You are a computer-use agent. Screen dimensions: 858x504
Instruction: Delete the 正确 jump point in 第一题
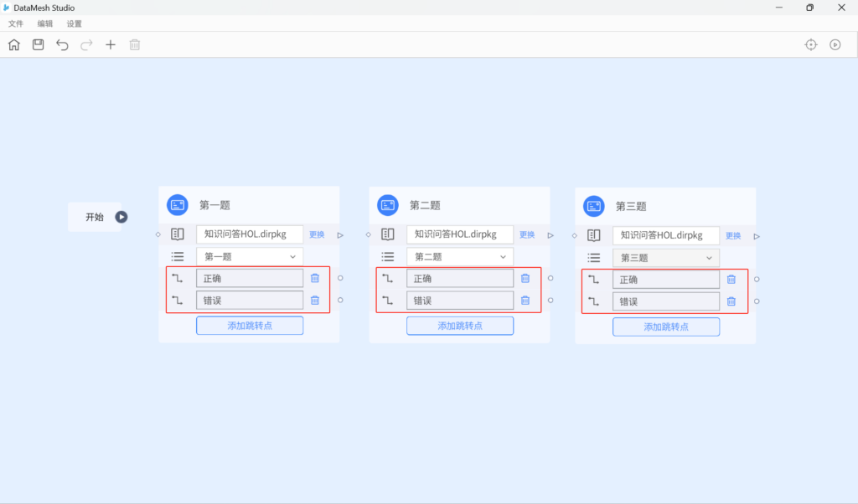pos(315,279)
